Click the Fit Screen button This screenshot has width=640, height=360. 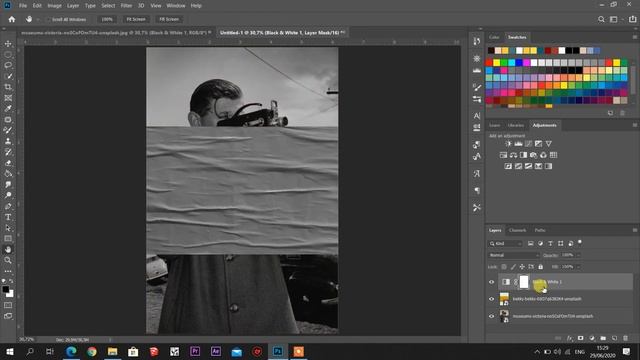click(x=136, y=19)
